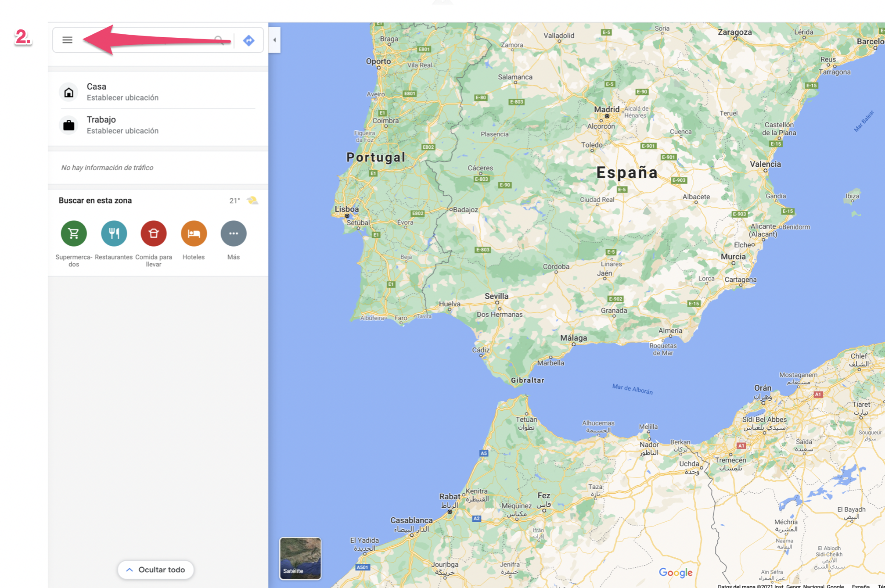Collapse the side panel with the arrow
Viewport: 885px width, 588px height.
[x=274, y=40]
